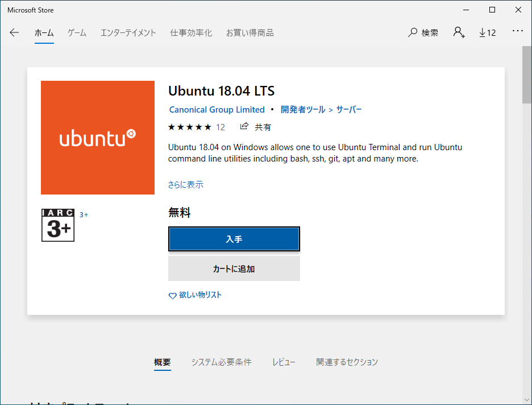Switch to the ゲーム tab
Viewport: 532px width, 405px height.
(x=77, y=33)
